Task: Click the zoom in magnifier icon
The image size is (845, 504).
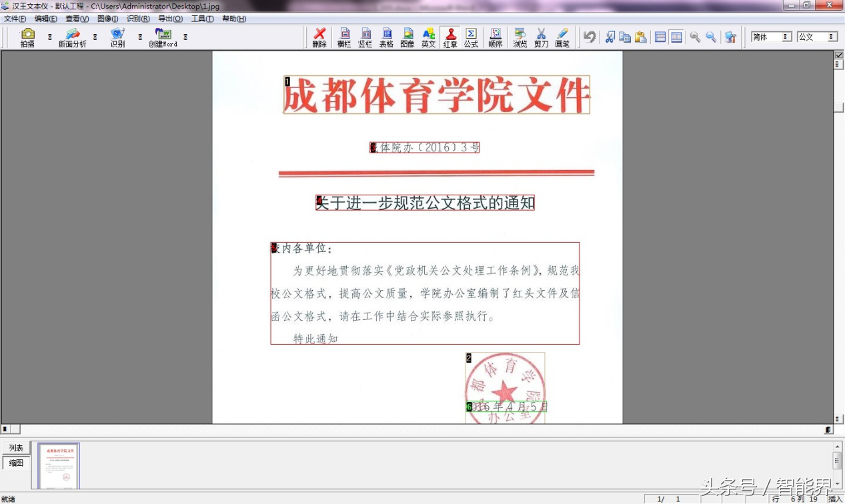Action: (x=695, y=37)
